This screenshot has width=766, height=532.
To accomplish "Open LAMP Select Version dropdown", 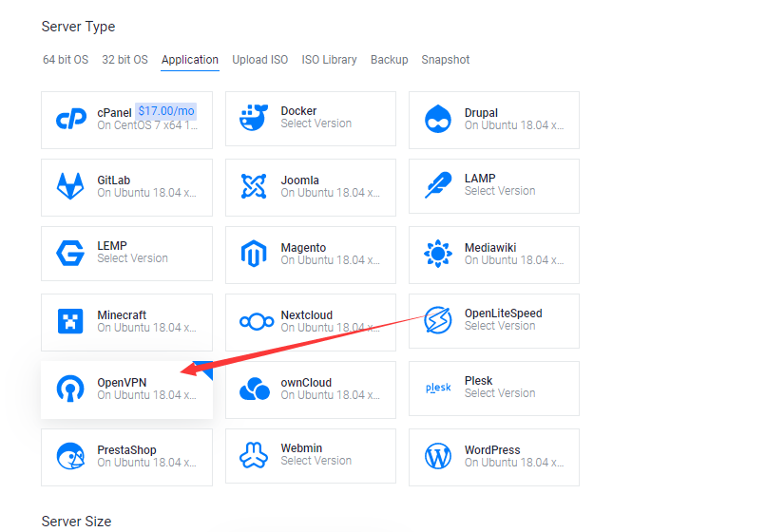I will point(500,191).
